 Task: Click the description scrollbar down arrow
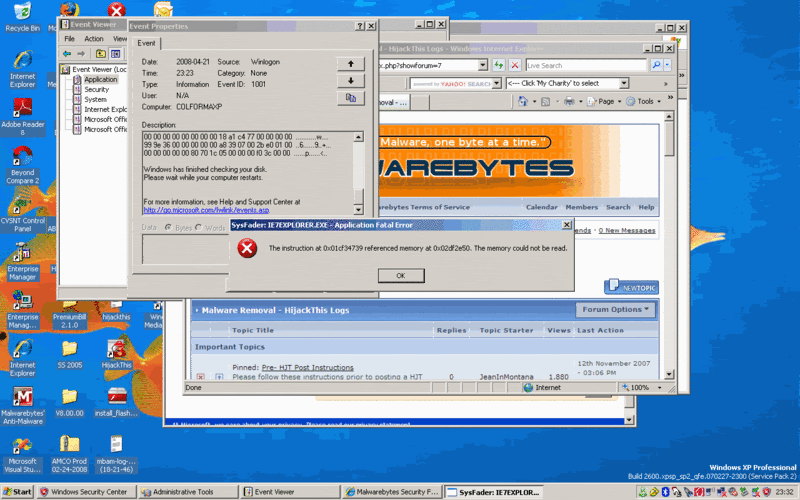[x=359, y=210]
